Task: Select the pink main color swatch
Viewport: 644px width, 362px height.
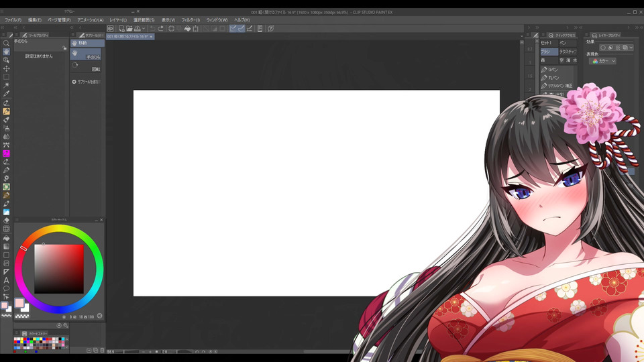Action: 19,303
